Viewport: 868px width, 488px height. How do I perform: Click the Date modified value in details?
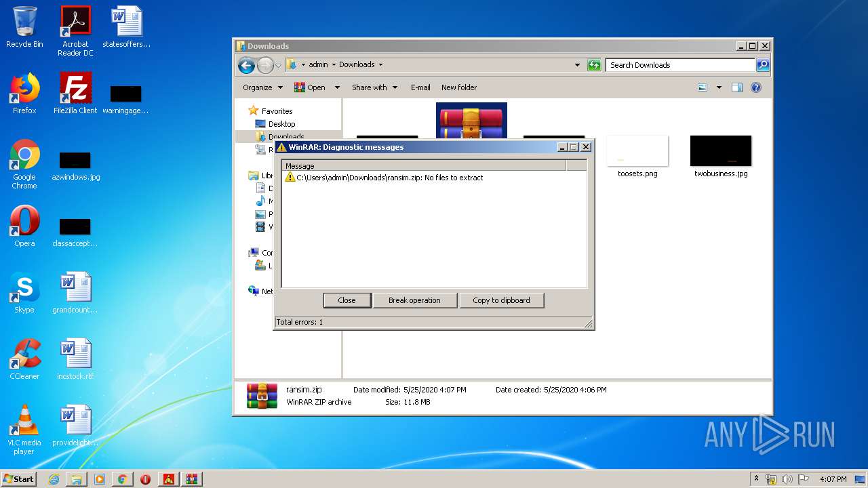click(x=435, y=390)
